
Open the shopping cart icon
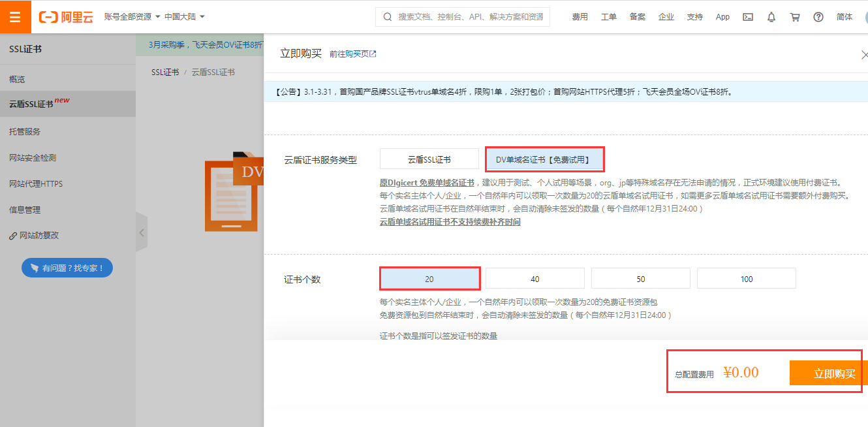coord(795,17)
